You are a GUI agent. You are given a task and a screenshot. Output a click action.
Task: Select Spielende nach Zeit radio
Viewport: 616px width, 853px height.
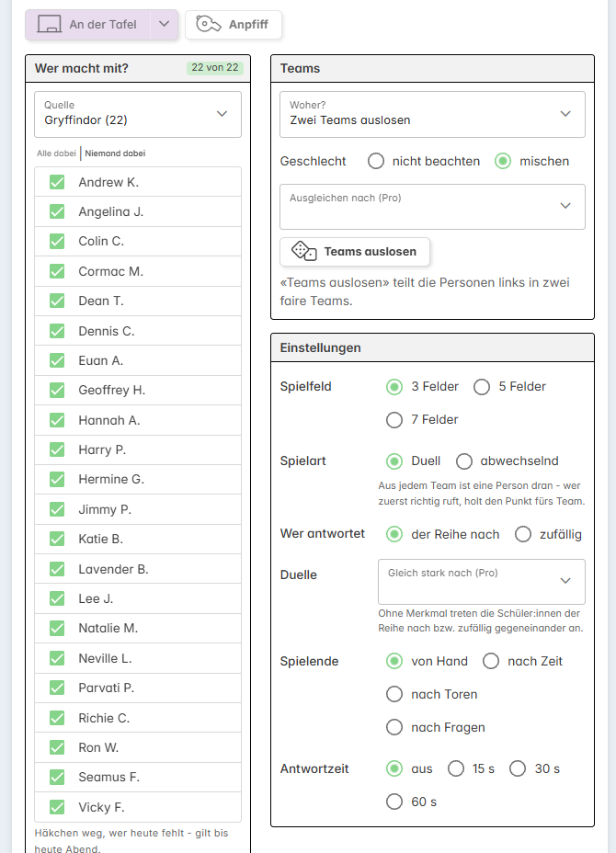(491, 661)
